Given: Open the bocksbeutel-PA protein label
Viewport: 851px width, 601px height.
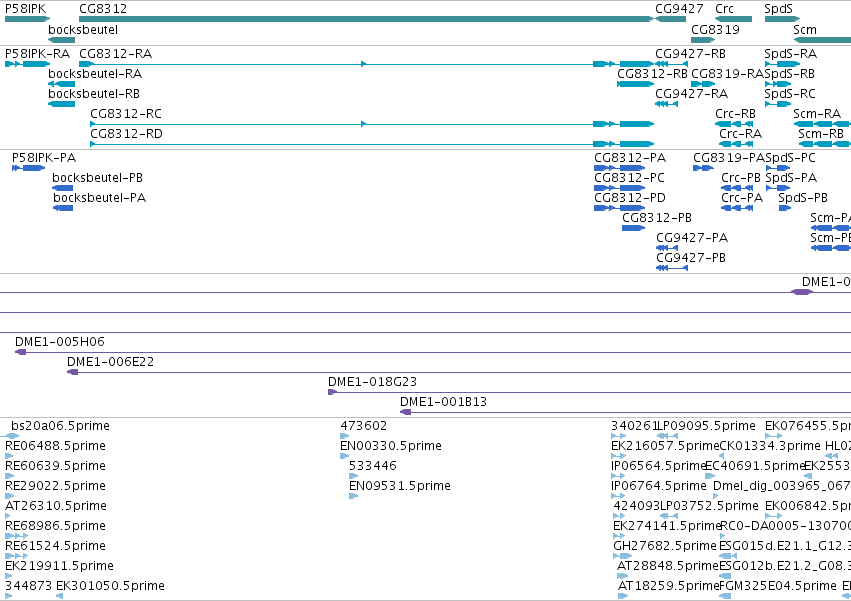Looking at the screenshot, I should coord(99,198).
